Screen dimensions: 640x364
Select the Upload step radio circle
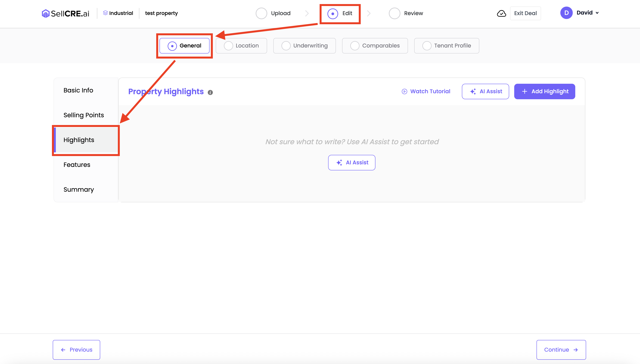(261, 14)
